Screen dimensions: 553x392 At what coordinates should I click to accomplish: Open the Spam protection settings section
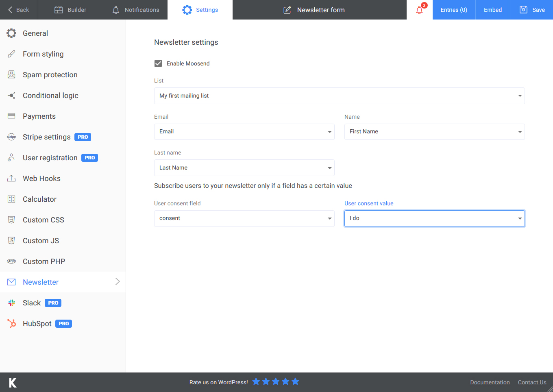pyautogui.click(x=63, y=75)
